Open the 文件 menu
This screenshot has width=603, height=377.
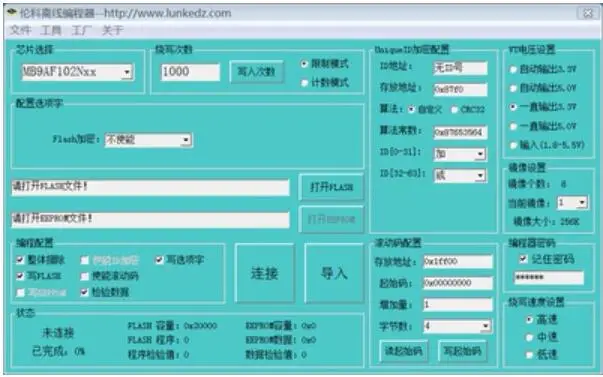point(20,30)
